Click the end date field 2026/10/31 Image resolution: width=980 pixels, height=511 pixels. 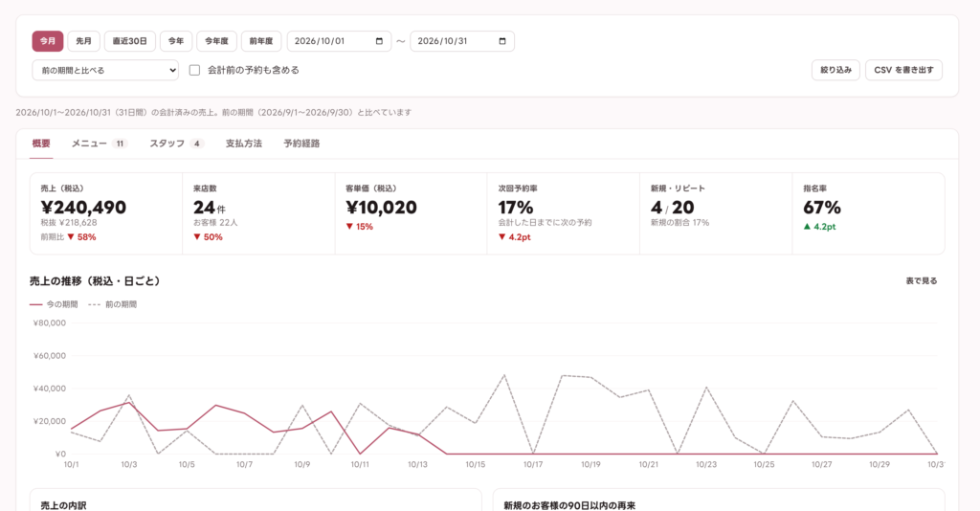click(x=462, y=41)
